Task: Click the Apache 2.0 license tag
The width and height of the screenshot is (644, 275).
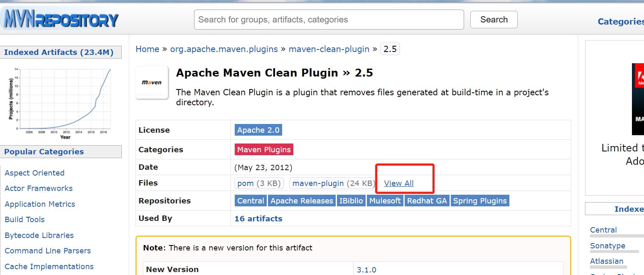Action: pyautogui.click(x=258, y=130)
